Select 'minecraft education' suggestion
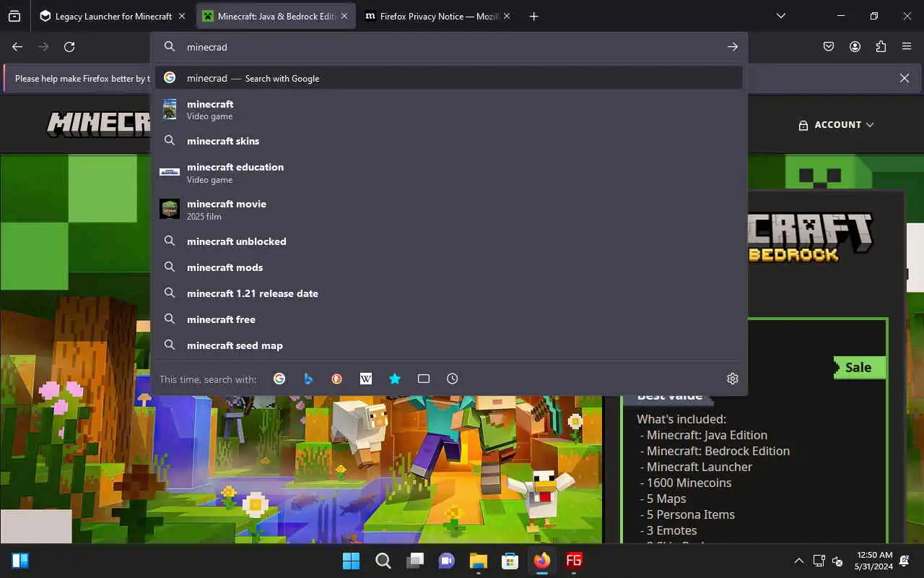This screenshot has height=578, width=924. (x=449, y=173)
